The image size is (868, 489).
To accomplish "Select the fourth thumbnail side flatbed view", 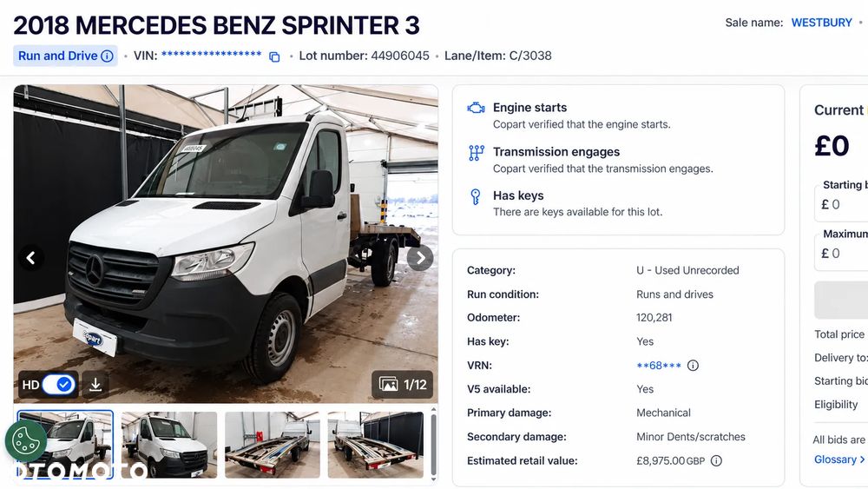I will pos(376,445).
